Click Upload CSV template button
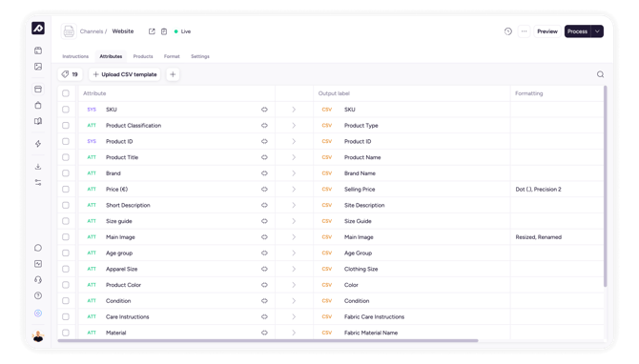Image resolution: width=639 pixels, height=364 pixels. point(125,74)
